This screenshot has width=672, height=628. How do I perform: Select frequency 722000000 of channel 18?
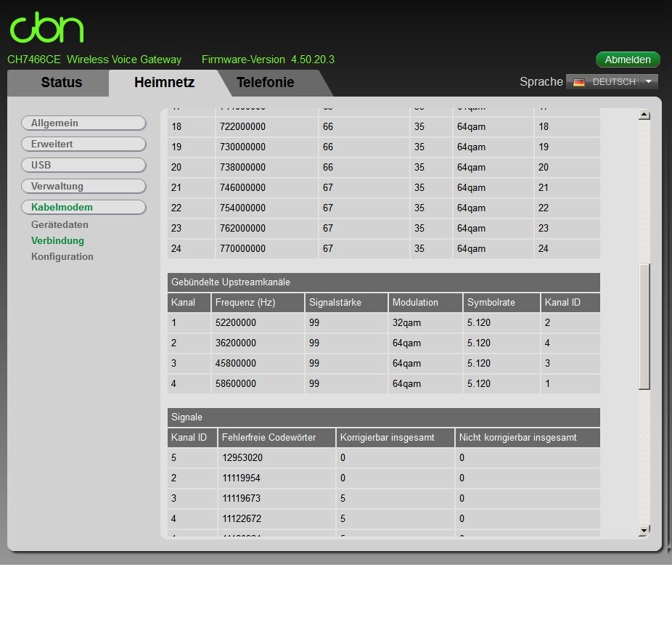tap(266, 127)
